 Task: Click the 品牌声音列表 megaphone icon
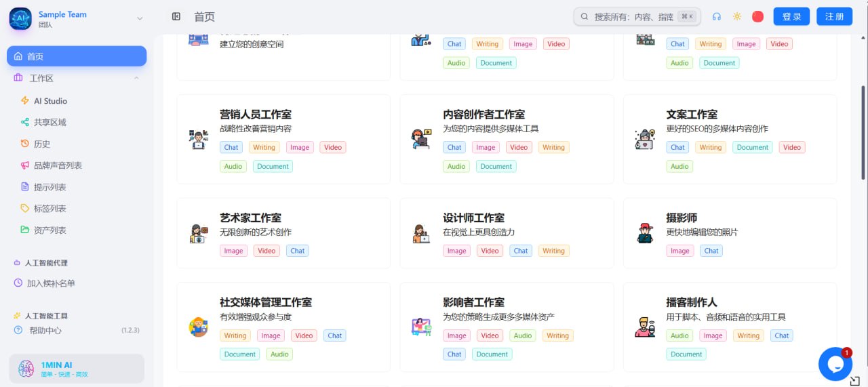[25, 165]
